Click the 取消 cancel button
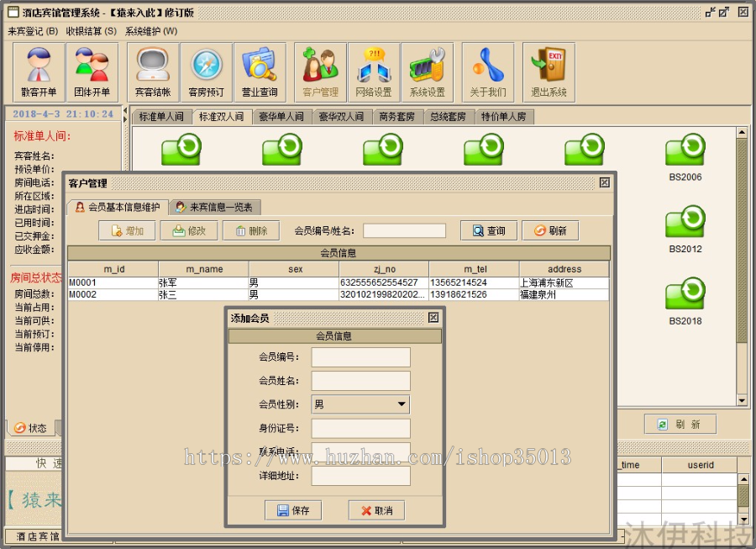756x549 pixels. (x=375, y=510)
